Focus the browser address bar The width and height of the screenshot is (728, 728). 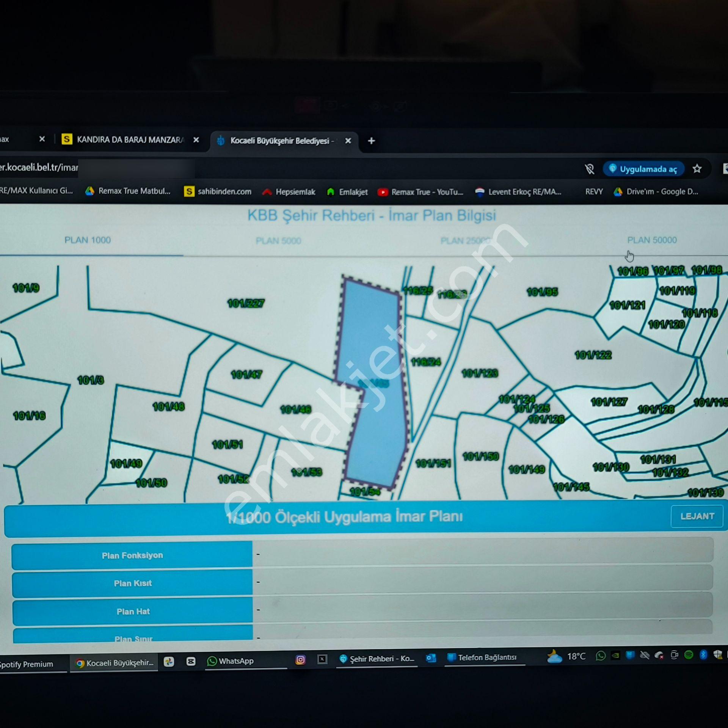tap(288, 168)
